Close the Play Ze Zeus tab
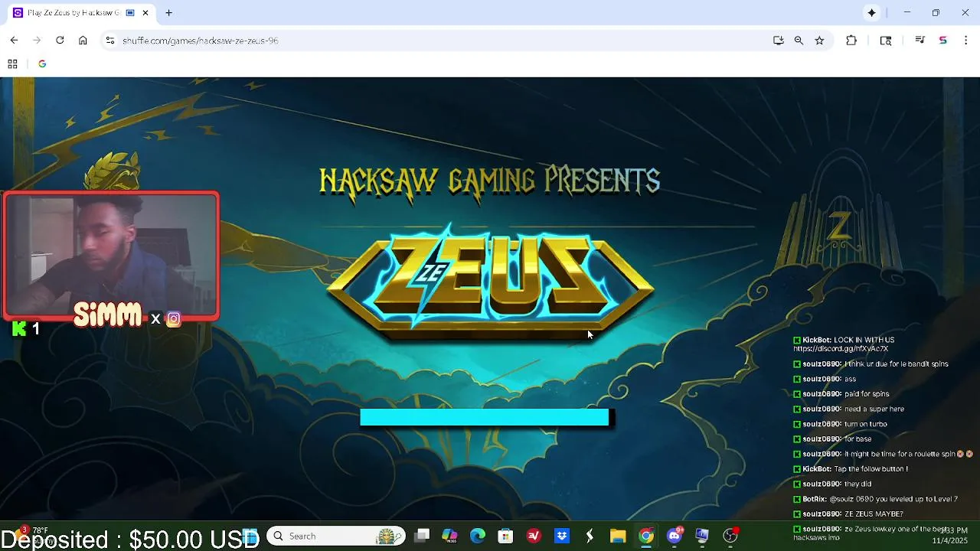 pos(145,13)
